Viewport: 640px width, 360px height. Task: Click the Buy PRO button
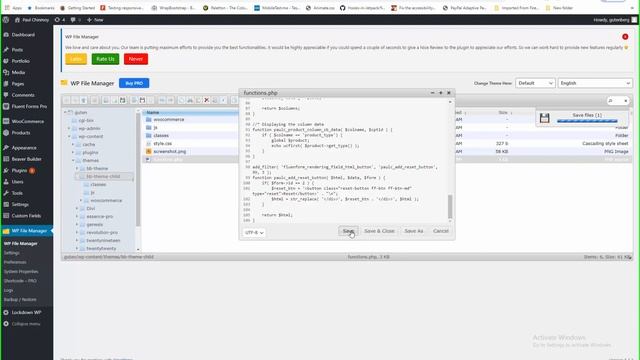134,83
